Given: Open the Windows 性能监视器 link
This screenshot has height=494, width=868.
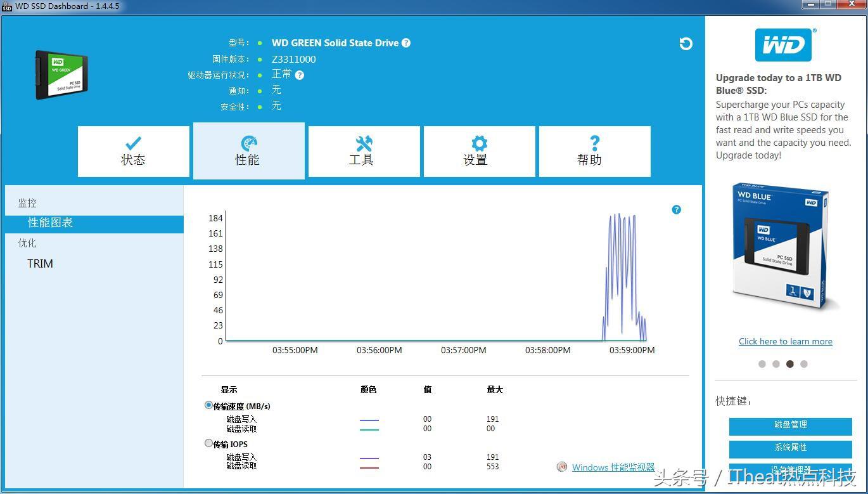Looking at the screenshot, I should point(614,467).
